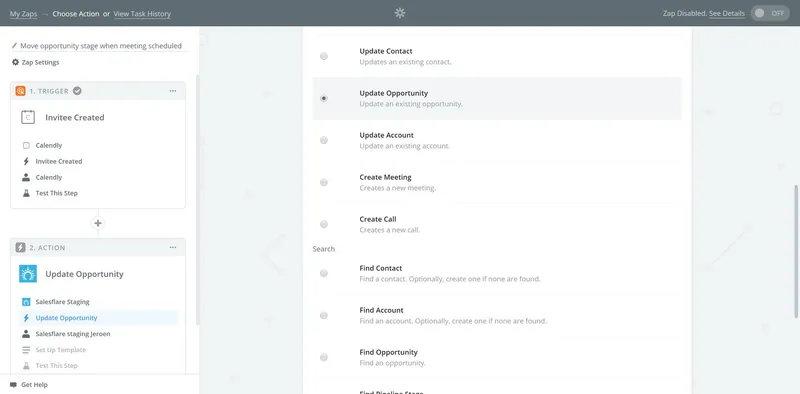
Task: Open the Action step options menu
Action: click(173, 248)
